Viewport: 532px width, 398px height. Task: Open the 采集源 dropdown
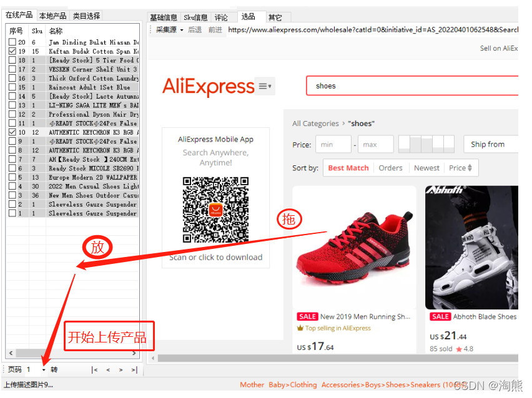pos(169,30)
